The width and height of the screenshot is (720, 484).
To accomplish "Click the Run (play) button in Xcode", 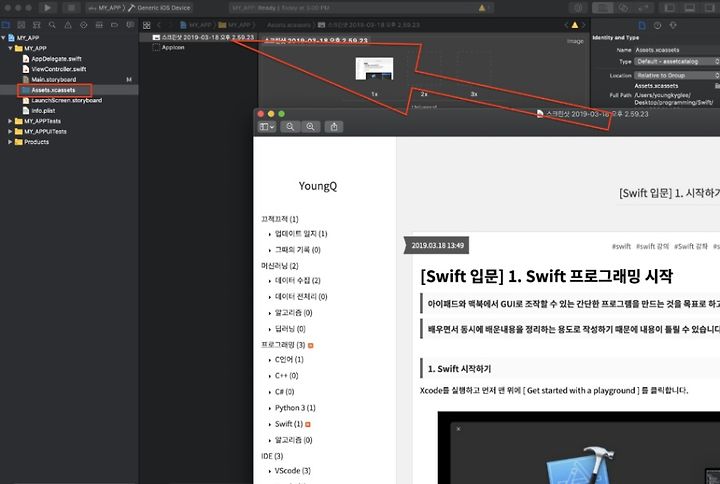I will 47,7.
